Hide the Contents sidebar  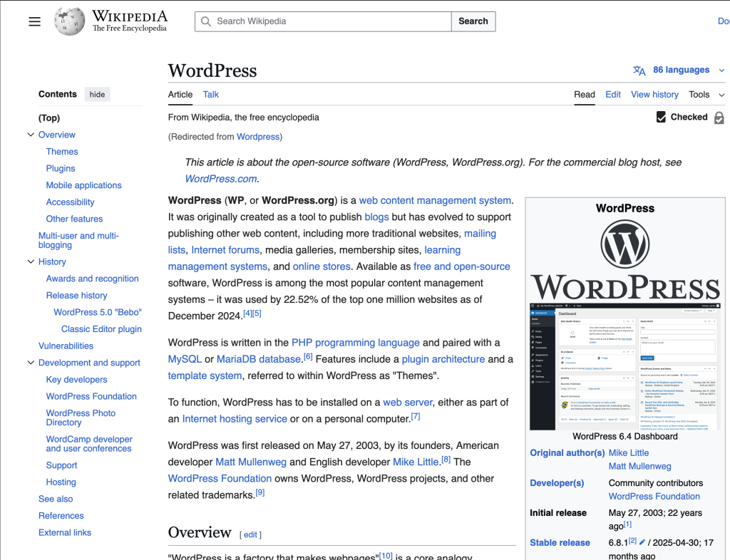tap(97, 95)
